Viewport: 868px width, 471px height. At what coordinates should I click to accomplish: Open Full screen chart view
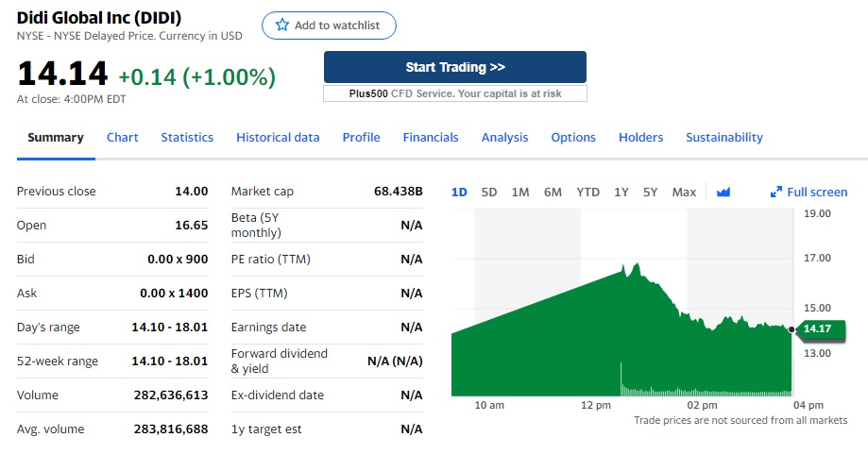[x=808, y=192]
